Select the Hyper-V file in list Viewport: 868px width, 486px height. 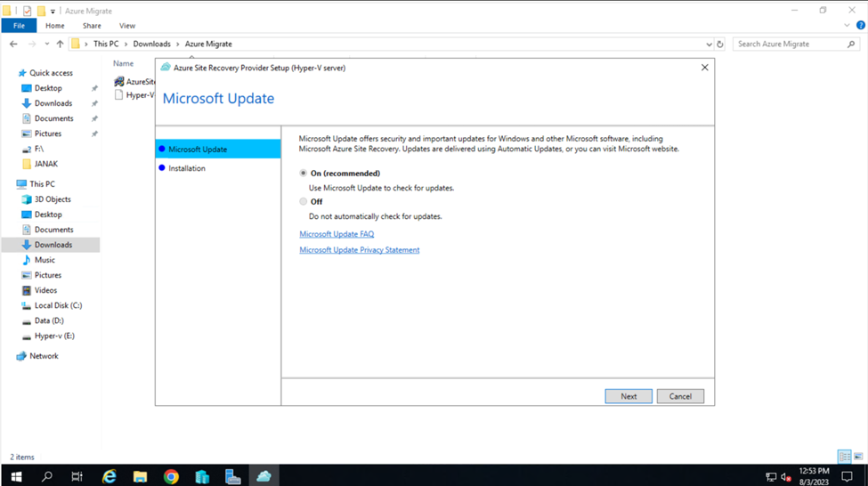click(x=134, y=95)
